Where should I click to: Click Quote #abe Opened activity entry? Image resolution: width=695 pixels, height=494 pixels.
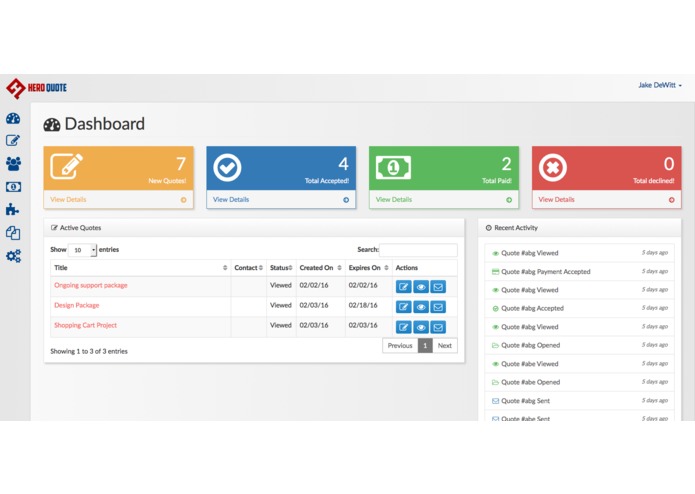[579, 382]
